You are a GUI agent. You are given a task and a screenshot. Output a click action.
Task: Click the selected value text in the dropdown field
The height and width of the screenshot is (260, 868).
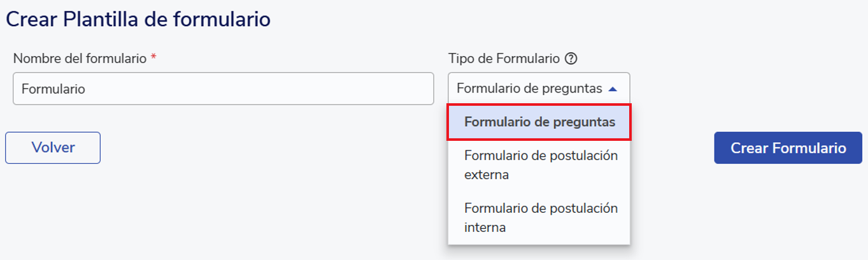[529, 89]
